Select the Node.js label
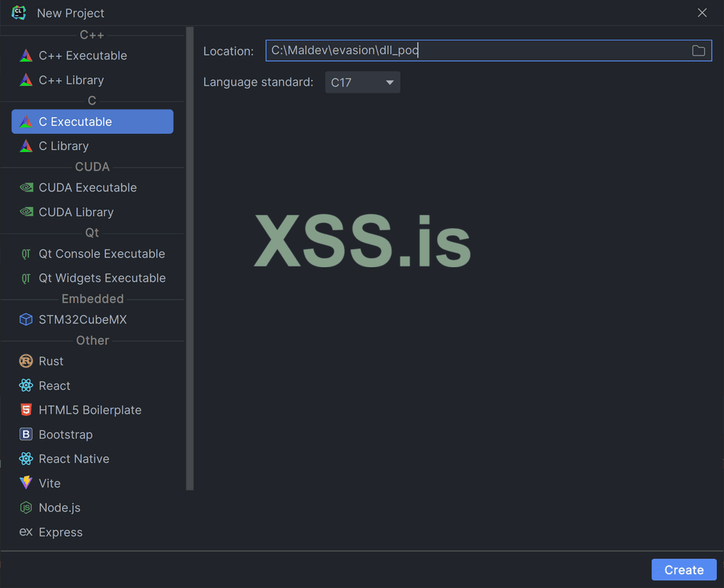 (x=59, y=508)
